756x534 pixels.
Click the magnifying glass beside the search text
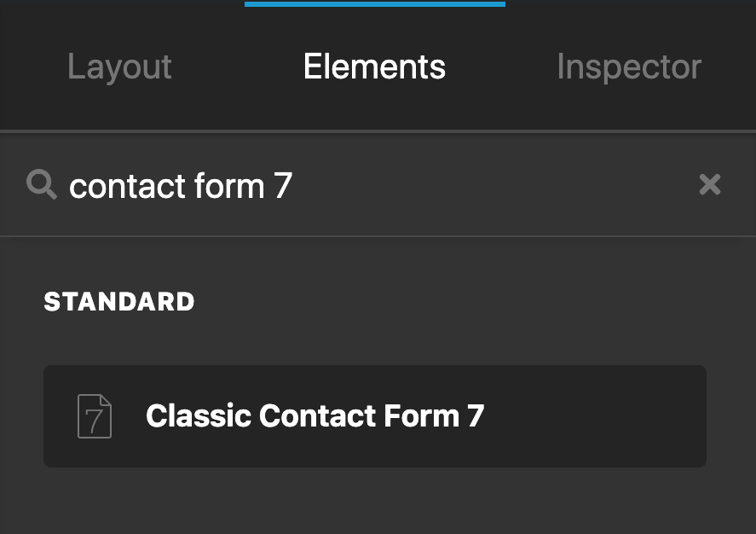[x=41, y=185]
